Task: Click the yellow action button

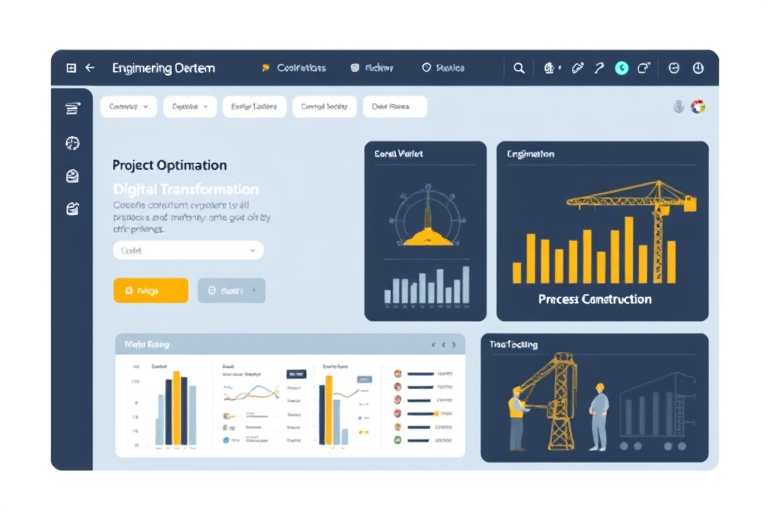Action: coord(151,291)
